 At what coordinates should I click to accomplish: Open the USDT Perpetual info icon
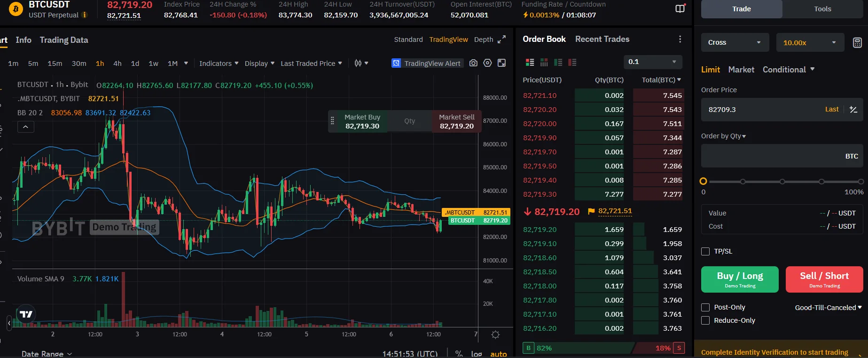click(x=85, y=15)
